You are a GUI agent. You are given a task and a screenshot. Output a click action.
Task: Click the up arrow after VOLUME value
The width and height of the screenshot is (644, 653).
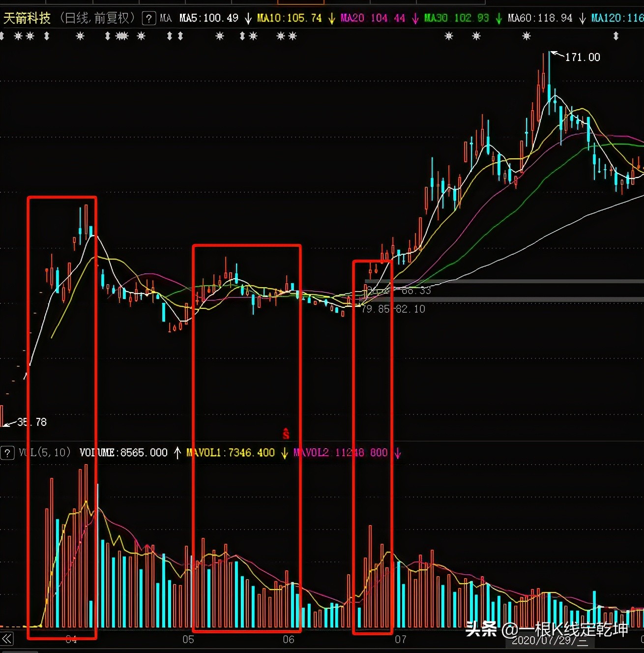click(177, 452)
